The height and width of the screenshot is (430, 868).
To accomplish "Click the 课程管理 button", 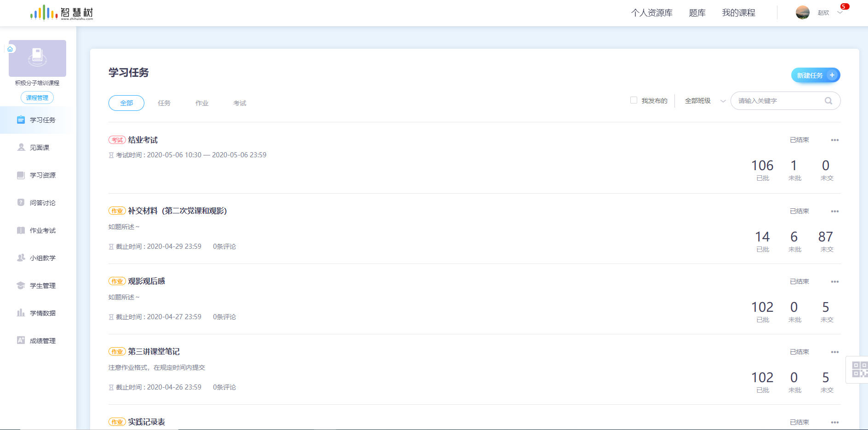I will click(x=37, y=97).
